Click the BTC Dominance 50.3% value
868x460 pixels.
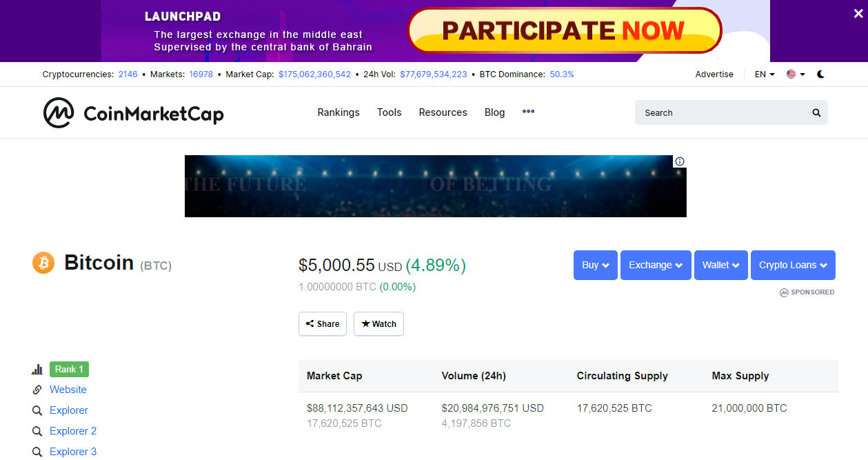tap(562, 74)
